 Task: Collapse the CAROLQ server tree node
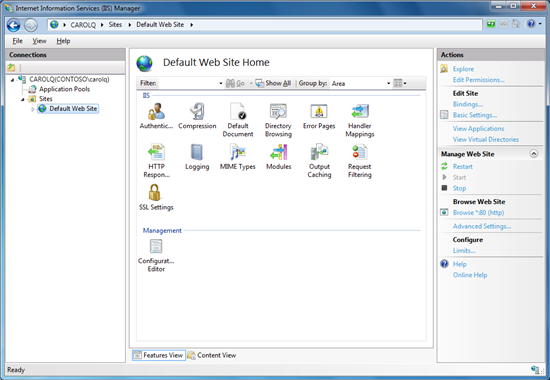tap(13, 80)
